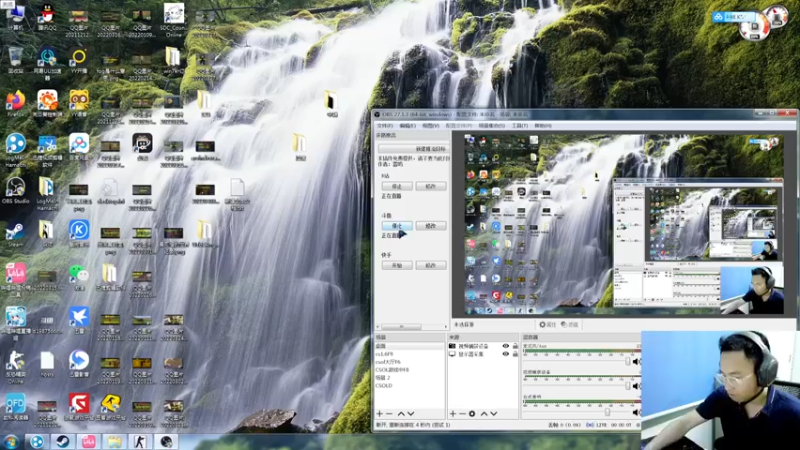Screen dimensions: 800x450
Task: Open the WeChat desktop shortcut
Action: tap(79, 277)
